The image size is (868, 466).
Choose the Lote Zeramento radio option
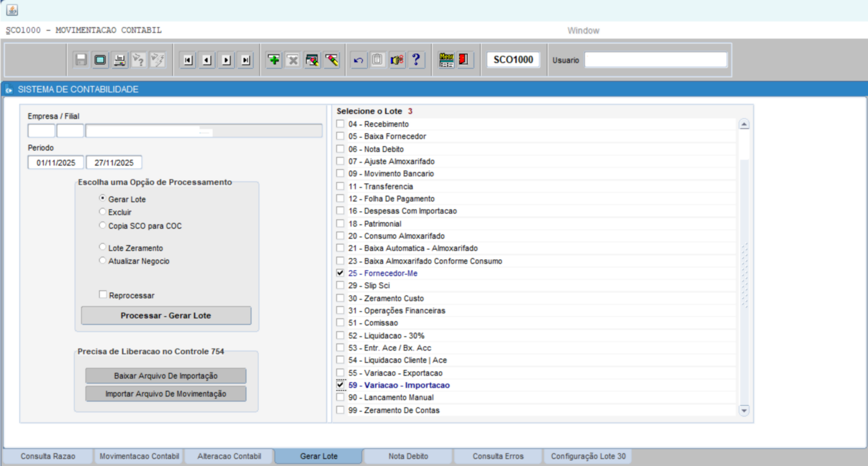point(102,247)
